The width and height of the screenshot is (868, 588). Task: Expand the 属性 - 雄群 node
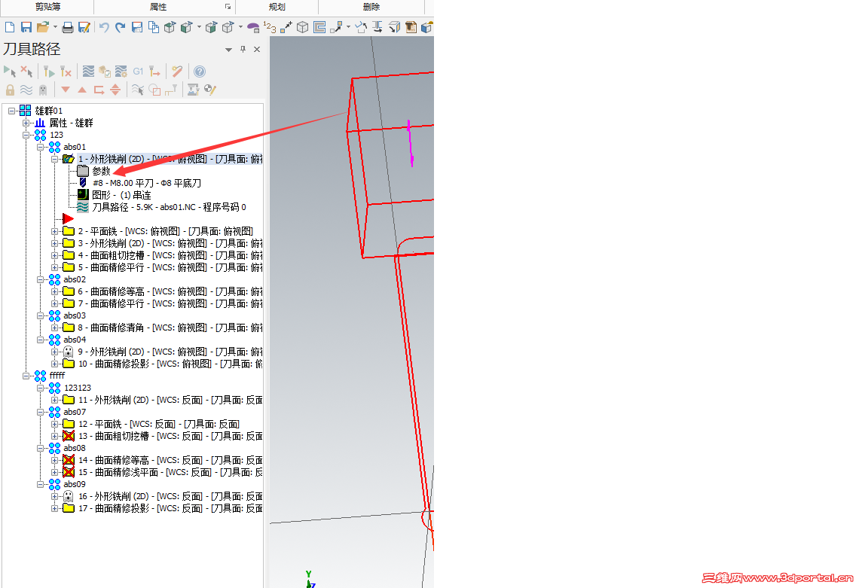point(26,123)
